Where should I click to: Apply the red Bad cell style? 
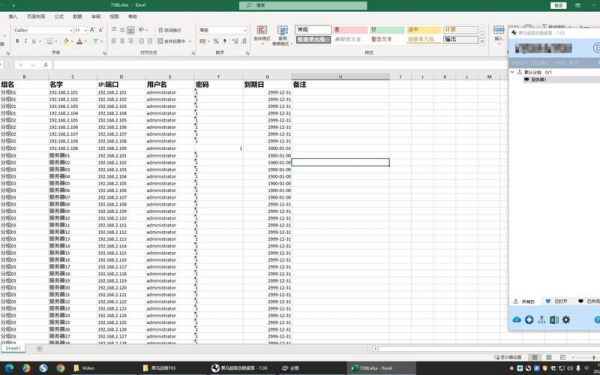350,29
